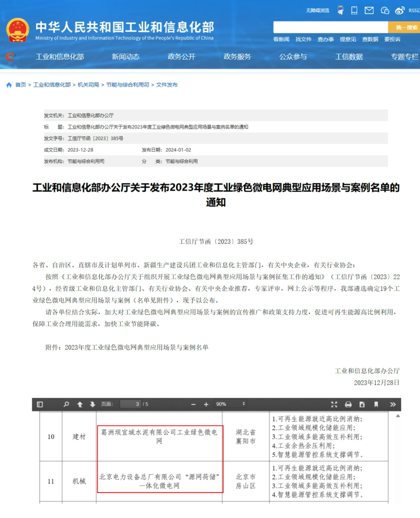
Task: Click the 成文日期 value 2023-12-28
Action: click(x=80, y=150)
